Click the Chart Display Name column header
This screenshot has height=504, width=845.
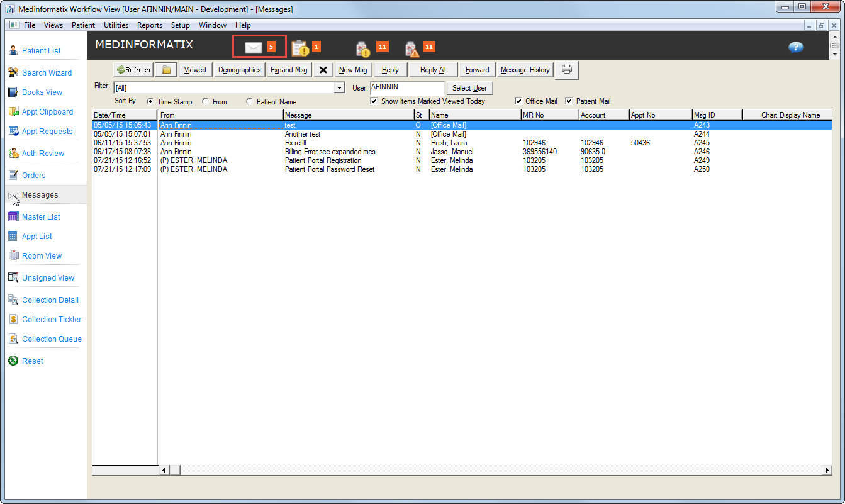pos(787,115)
